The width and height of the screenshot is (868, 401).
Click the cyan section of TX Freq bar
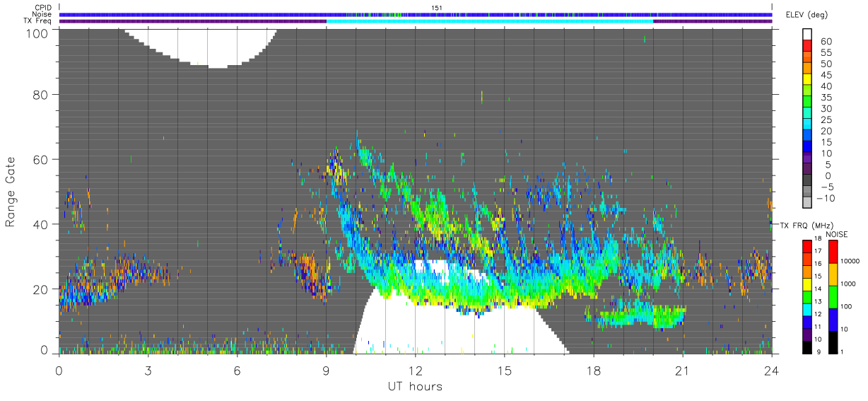click(x=490, y=21)
